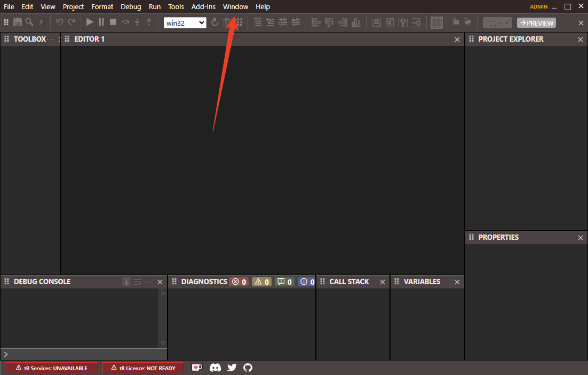Toggle the warnings filter in Diagnostics

[261, 282]
